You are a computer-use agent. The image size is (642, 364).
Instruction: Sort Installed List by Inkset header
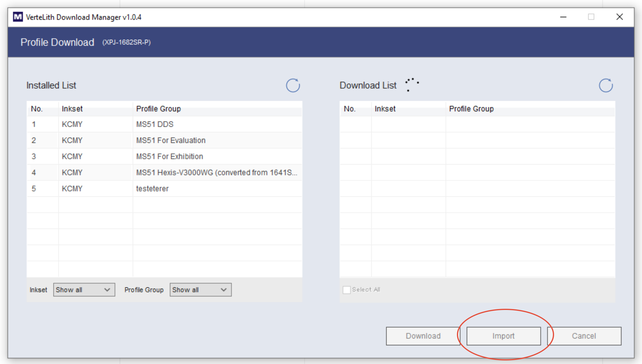click(72, 109)
